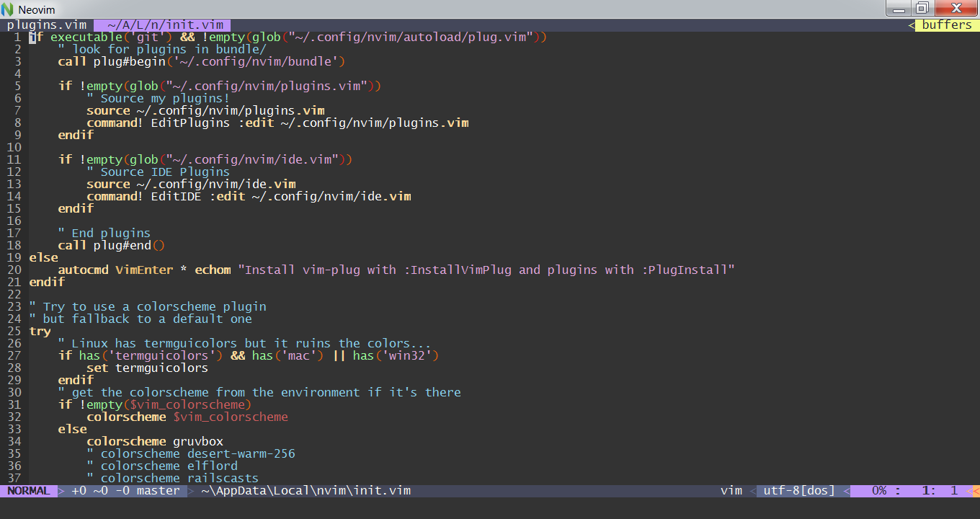Click the '" End plugins' comment
This screenshot has height=519, width=980.
(104, 233)
